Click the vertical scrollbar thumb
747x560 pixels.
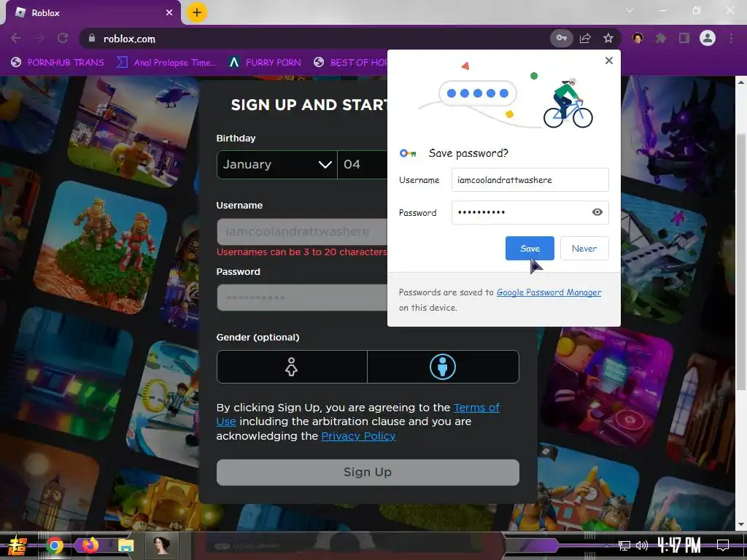[x=741, y=262]
